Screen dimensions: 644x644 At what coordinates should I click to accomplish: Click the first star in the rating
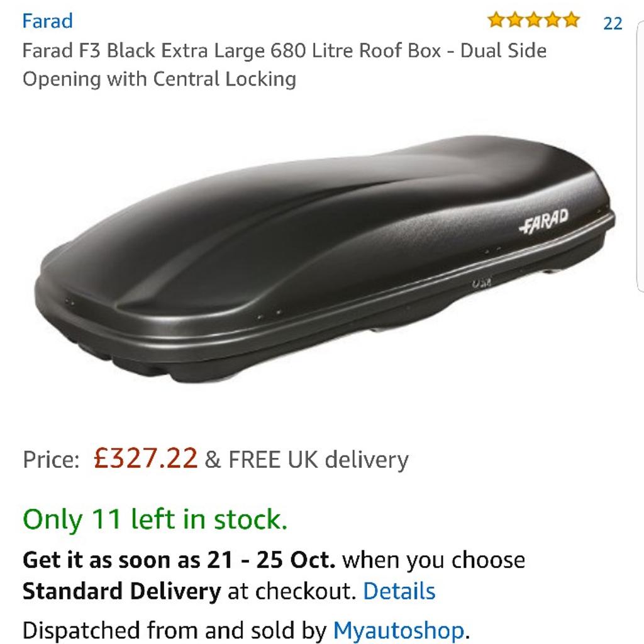(x=496, y=19)
